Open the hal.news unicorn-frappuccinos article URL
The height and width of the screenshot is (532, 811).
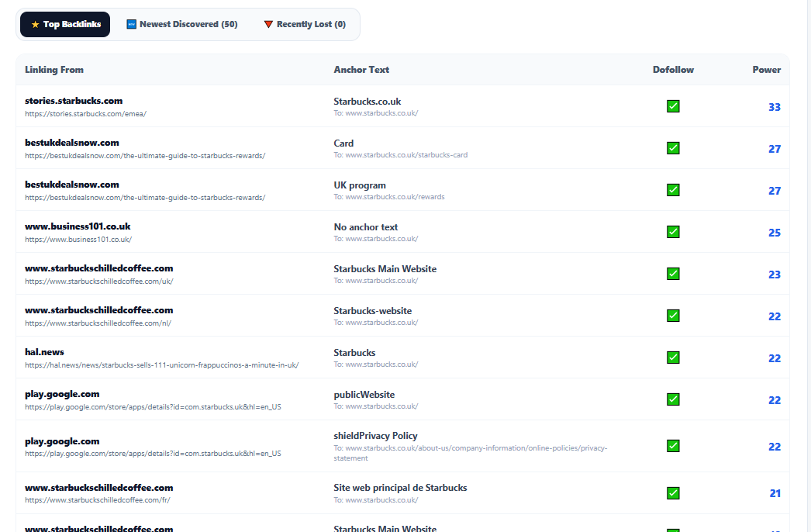tap(162, 365)
